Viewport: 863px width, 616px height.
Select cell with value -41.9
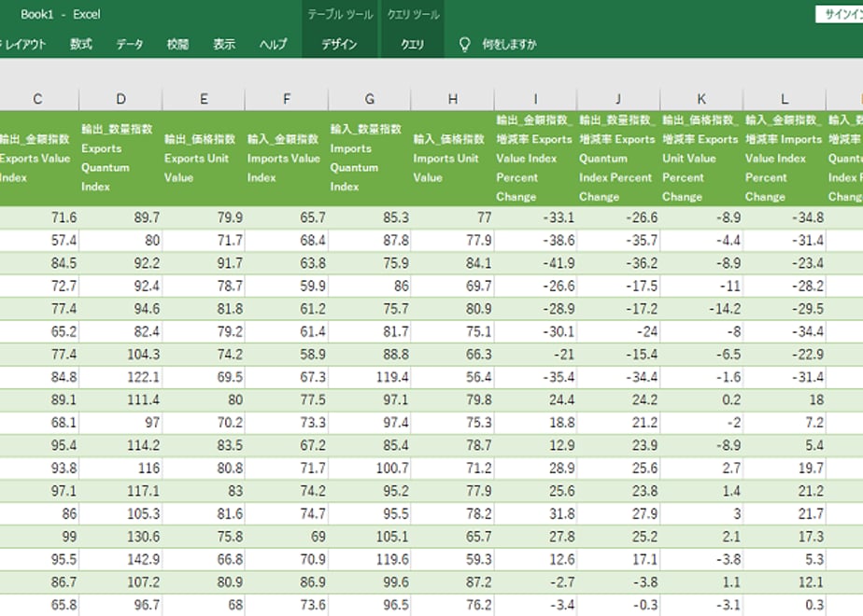click(x=535, y=263)
